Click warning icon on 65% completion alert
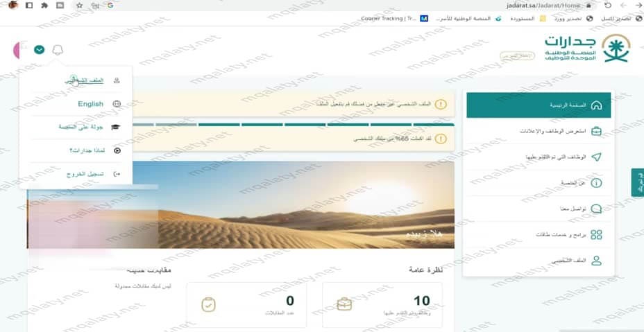Viewport: 644px width, 332px height. point(440,139)
